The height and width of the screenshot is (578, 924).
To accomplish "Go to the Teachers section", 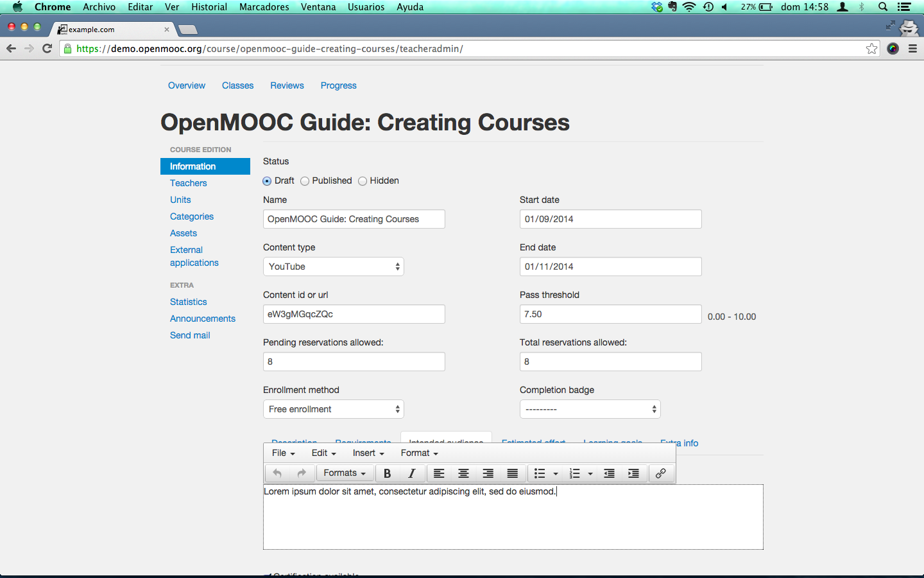I will 188,183.
